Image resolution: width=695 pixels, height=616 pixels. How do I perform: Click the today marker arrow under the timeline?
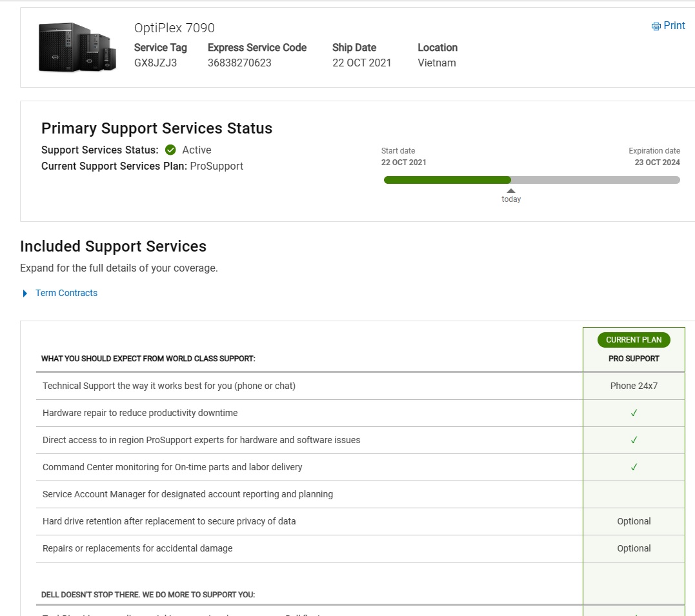(x=510, y=190)
